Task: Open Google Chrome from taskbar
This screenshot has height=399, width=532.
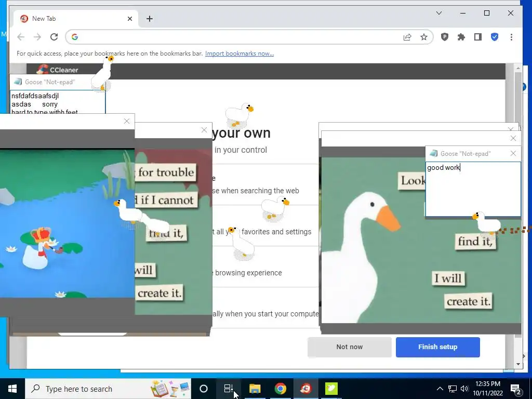Action: point(280,389)
